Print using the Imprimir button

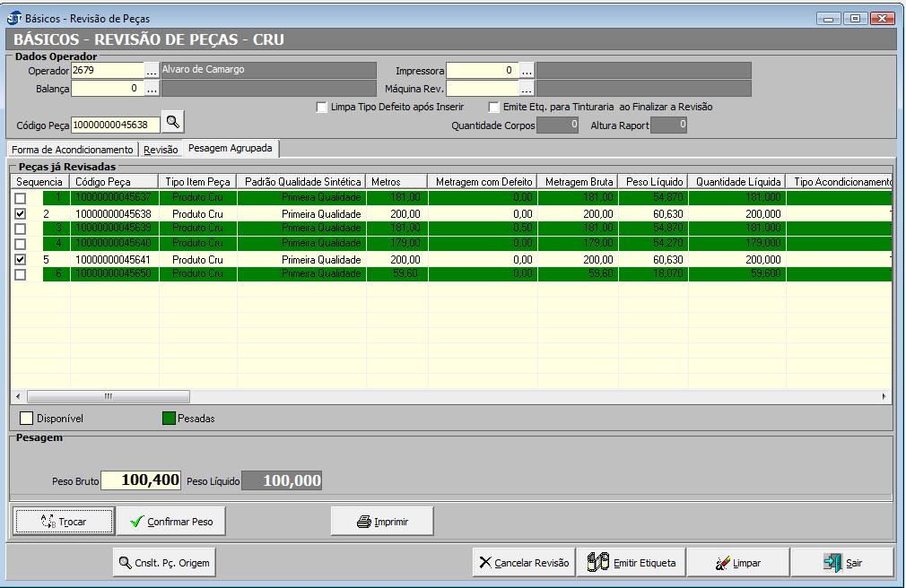click(x=382, y=521)
